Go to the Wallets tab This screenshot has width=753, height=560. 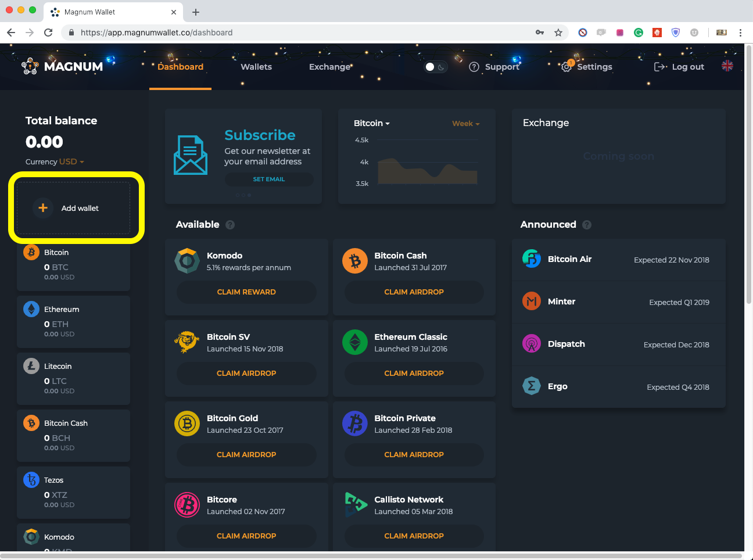(256, 67)
